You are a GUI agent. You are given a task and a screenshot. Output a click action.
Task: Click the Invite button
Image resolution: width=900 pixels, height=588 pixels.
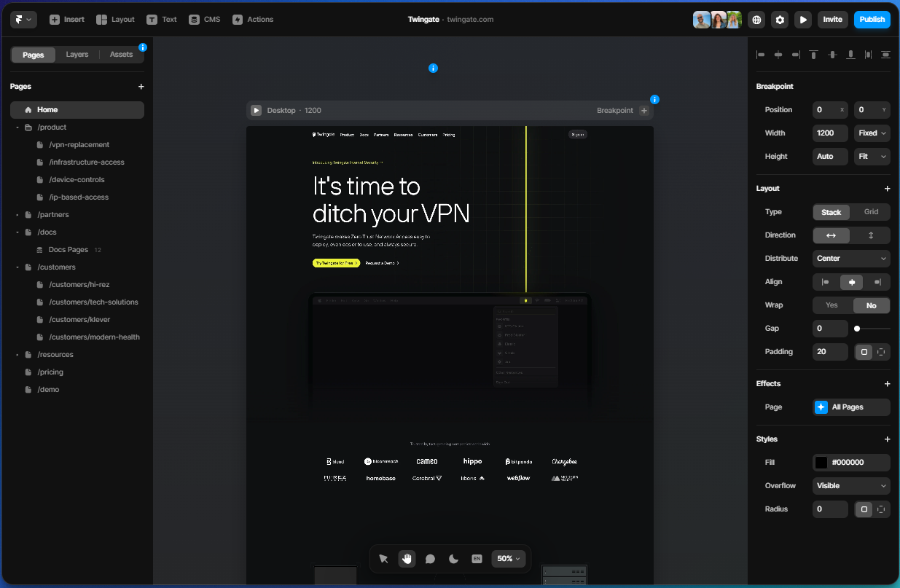tap(832, 19)
